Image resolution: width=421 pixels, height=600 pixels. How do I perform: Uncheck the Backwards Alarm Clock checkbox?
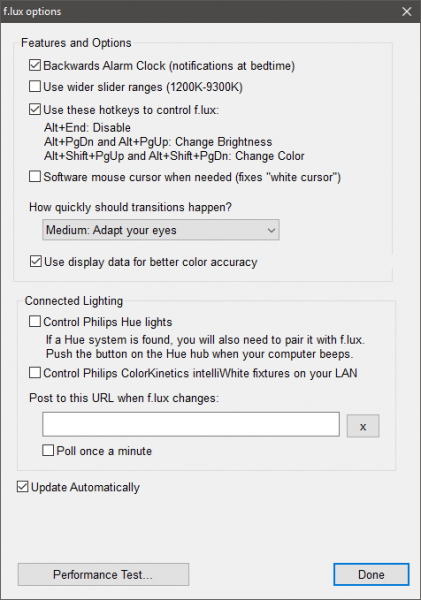(x=35, y=65)
